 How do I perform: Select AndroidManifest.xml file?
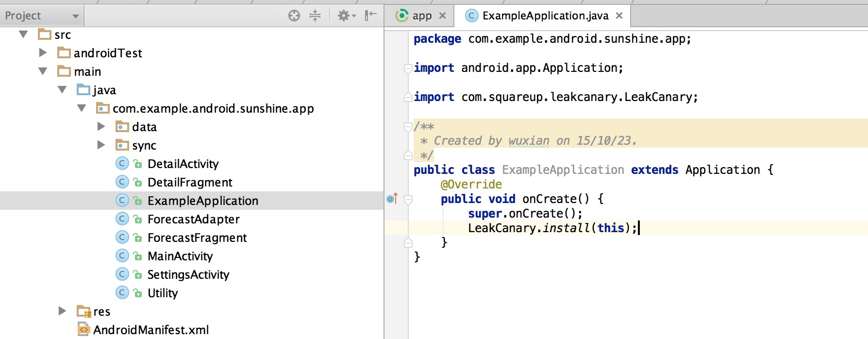click(151, 330)
